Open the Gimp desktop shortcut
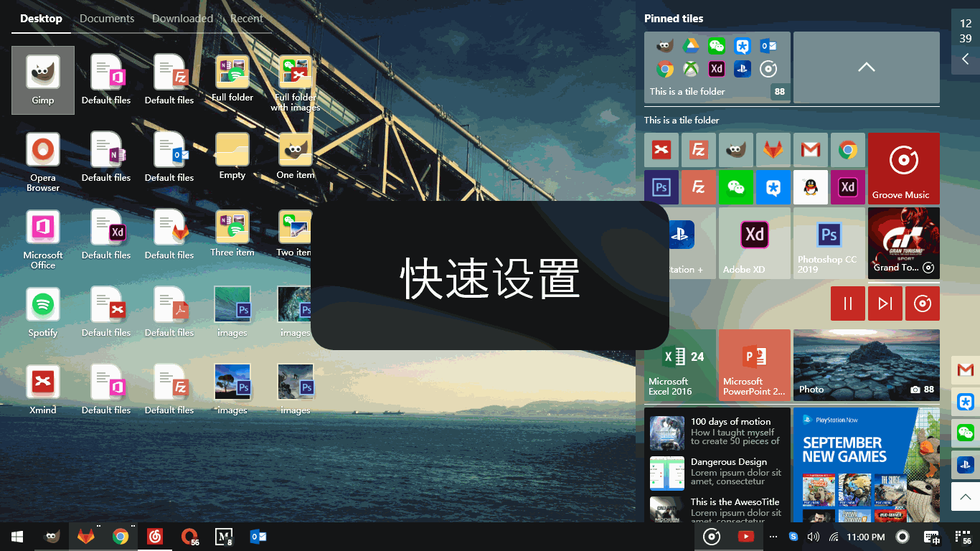 43,80
